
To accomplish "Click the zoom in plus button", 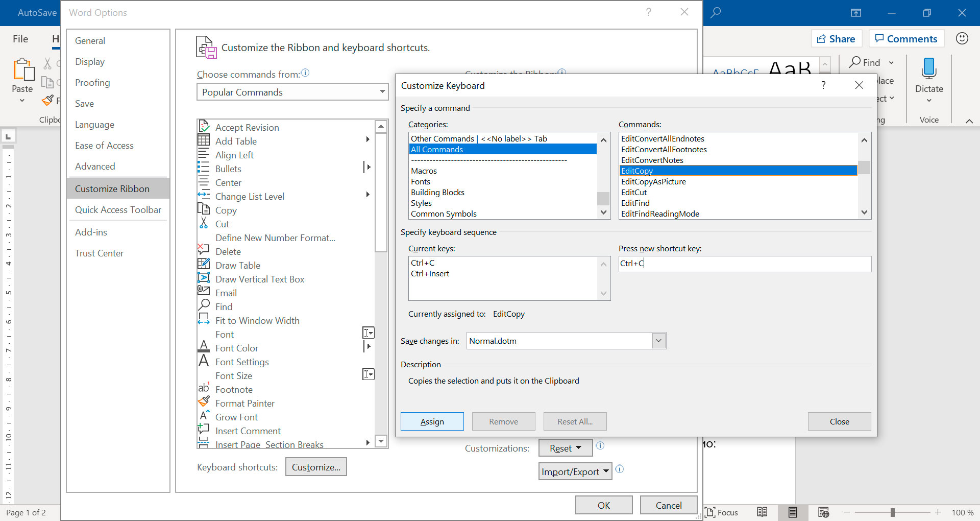I will [x=938, y=512].
